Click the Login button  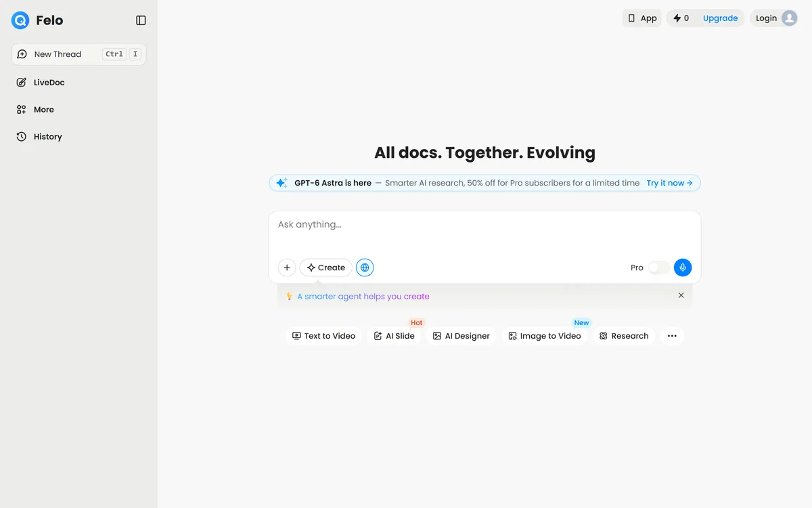(766, 18)
